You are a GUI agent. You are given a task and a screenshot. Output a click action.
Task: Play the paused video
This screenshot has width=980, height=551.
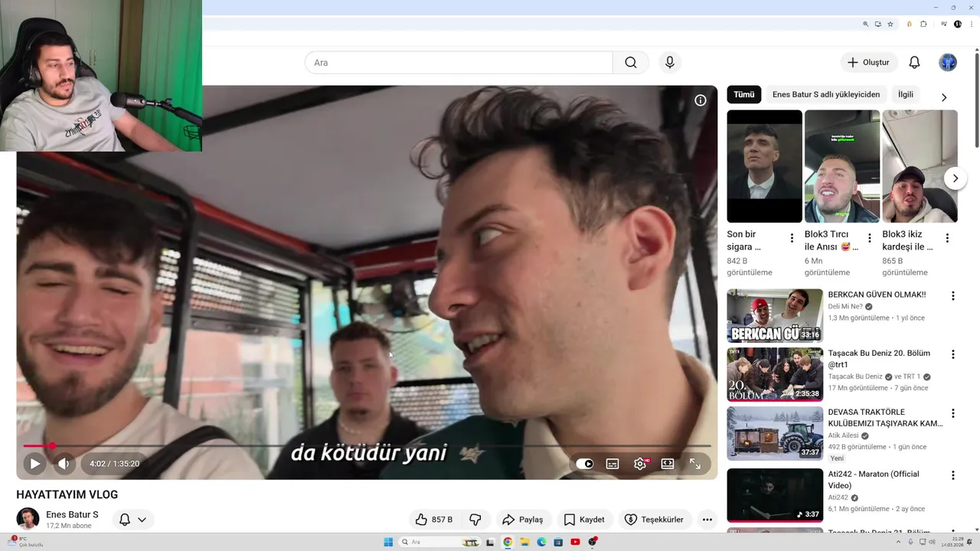34,463
